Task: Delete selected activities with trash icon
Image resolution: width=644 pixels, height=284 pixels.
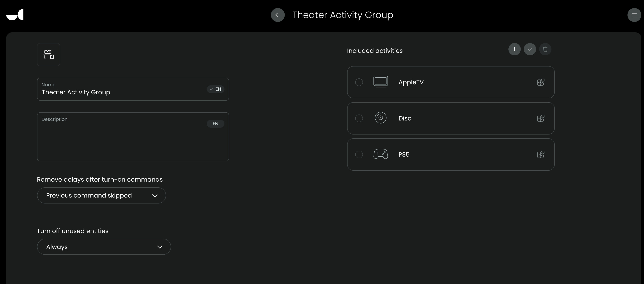Action: pos(545,49)
